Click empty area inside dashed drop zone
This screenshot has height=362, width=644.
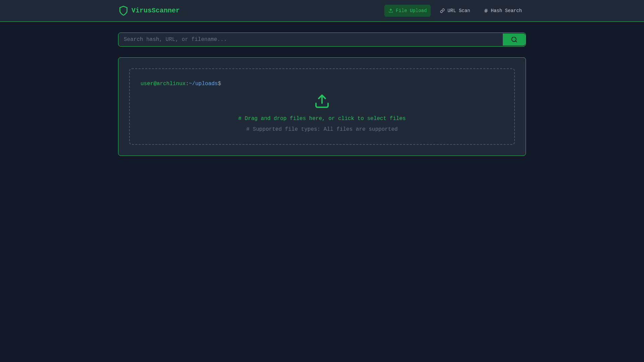[419, 101]
